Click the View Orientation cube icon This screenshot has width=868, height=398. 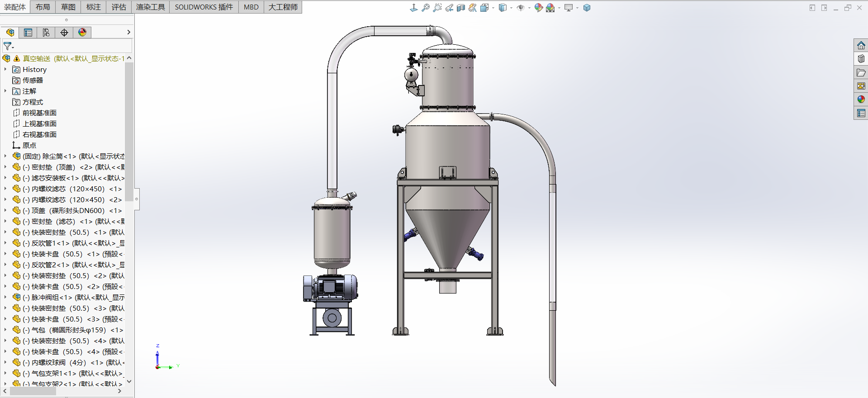[x=484, y=8]
